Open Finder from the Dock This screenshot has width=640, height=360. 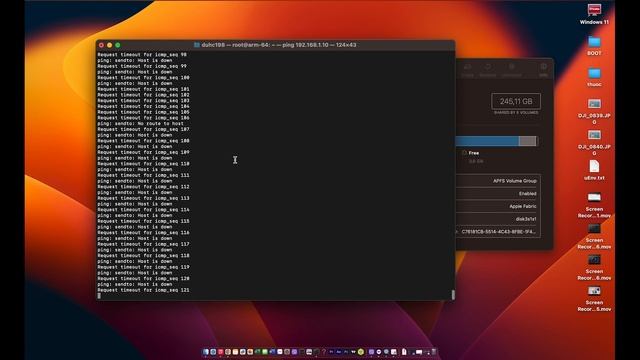[x=206, y=351]
